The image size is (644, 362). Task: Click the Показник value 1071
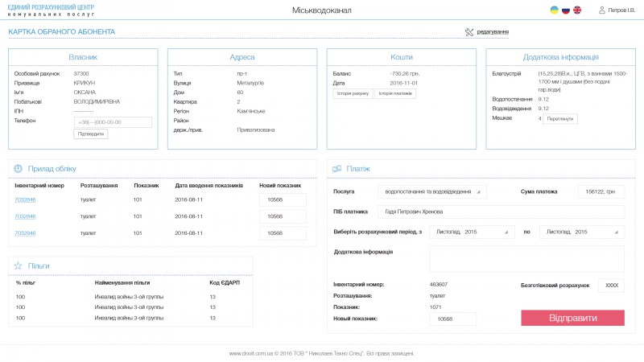tap(436, 307)
